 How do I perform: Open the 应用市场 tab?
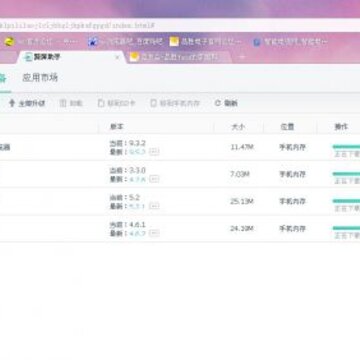[x=40, y=78]
